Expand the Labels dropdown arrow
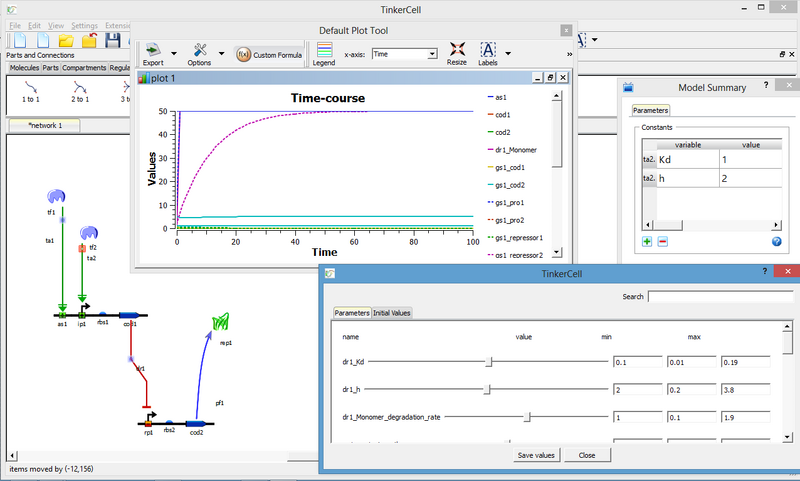 coord(508,53)
